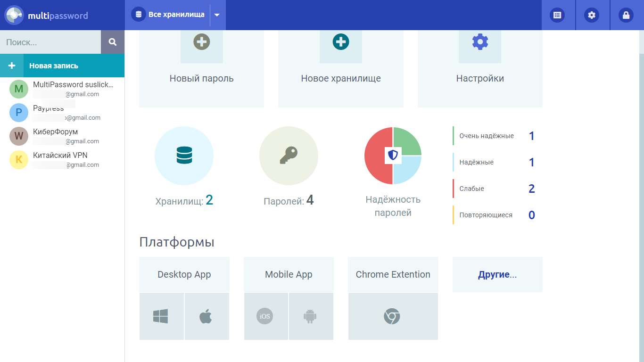
Task: Open the Китайский VPN entry
Action: tap(62, 160)
